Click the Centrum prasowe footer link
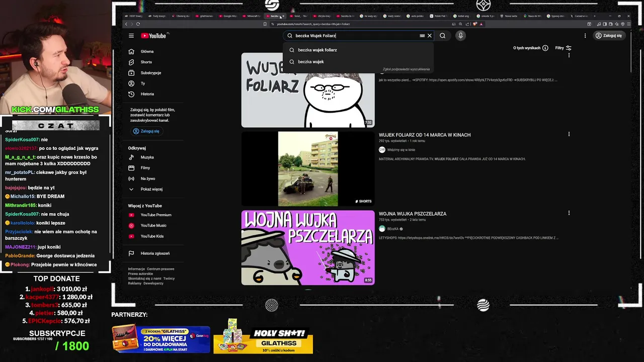Image resolution: width=644 pixels, height=362 pixels. (x=160, y=269)
